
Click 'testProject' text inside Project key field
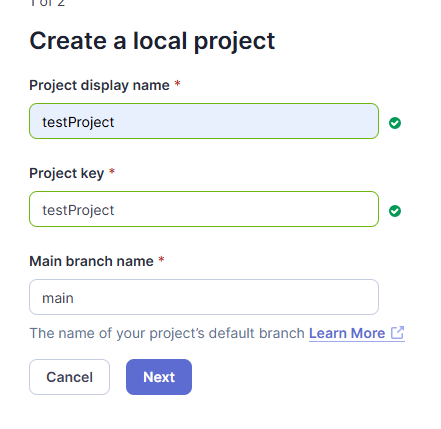pyautogui.click(x=78, y=210)
